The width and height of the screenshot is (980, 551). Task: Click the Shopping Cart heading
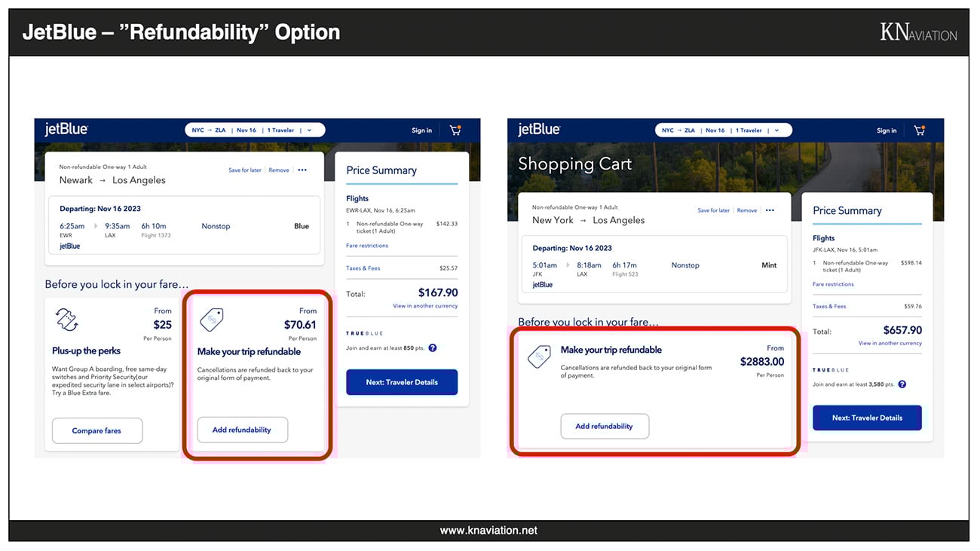575,164
